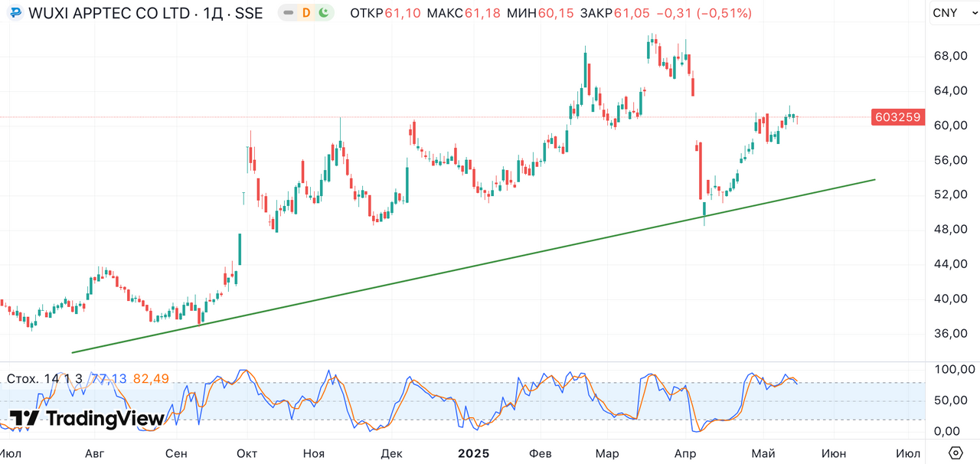The width and height of the screenshot is (980, 464).
Task: Click the WuXi AppTec symbol logo icon
Action: point(15,13)
